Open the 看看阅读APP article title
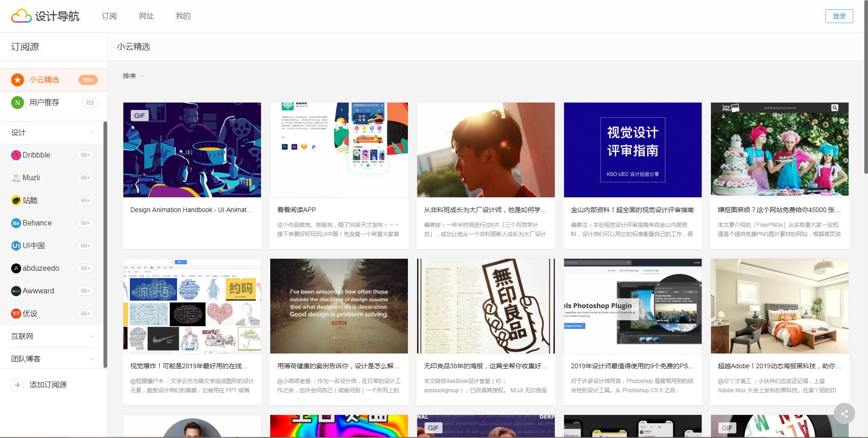Screen dimensions: 868x438 click(297, 210)
